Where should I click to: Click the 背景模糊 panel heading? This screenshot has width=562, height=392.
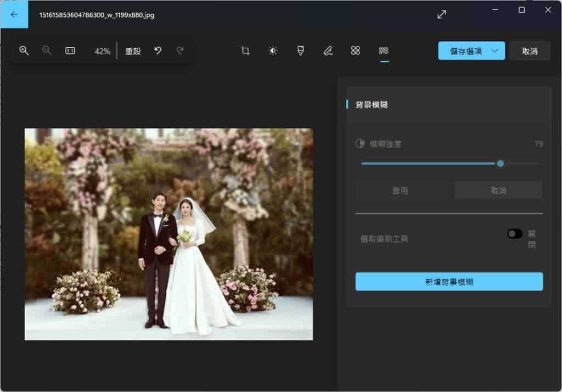(372, 105)
